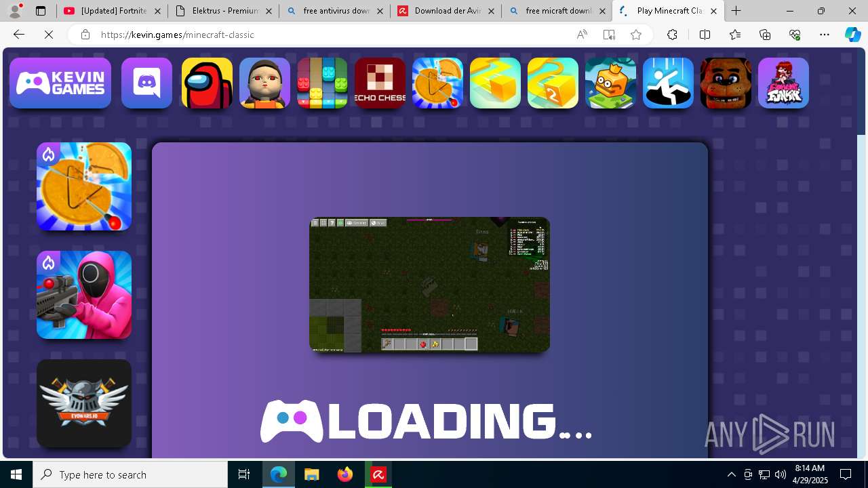Select the pink soldier sniper game thumbnail

pyautogui.click(x=84, y=295)
